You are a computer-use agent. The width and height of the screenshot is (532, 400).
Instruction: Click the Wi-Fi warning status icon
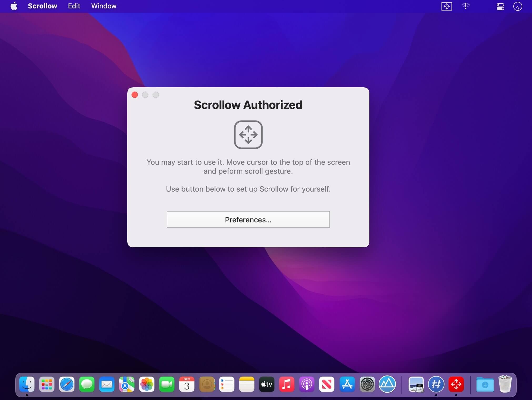tap(465, 6)
